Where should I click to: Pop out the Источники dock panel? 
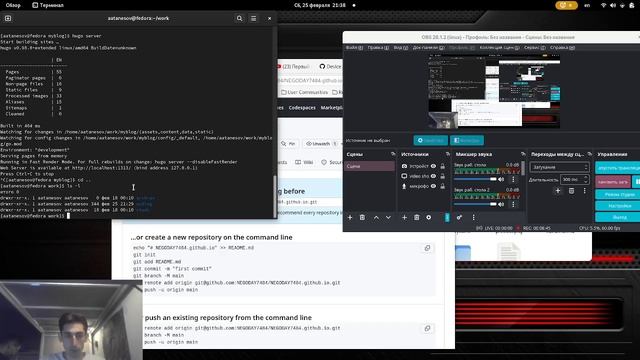(448, 154)
